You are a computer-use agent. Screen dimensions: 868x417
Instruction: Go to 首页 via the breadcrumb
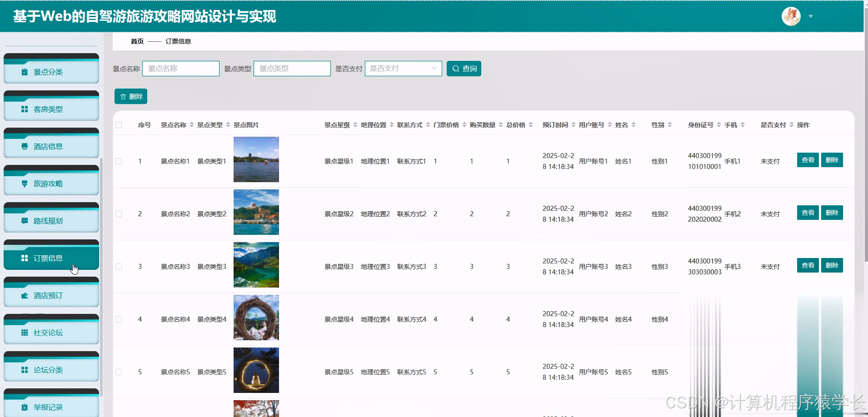point(137,41)
